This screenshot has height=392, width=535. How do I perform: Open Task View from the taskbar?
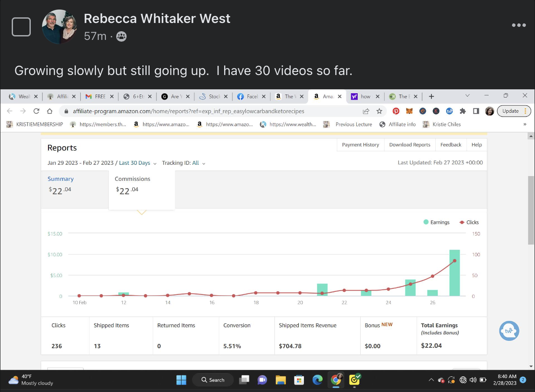[x=245, y=380]
